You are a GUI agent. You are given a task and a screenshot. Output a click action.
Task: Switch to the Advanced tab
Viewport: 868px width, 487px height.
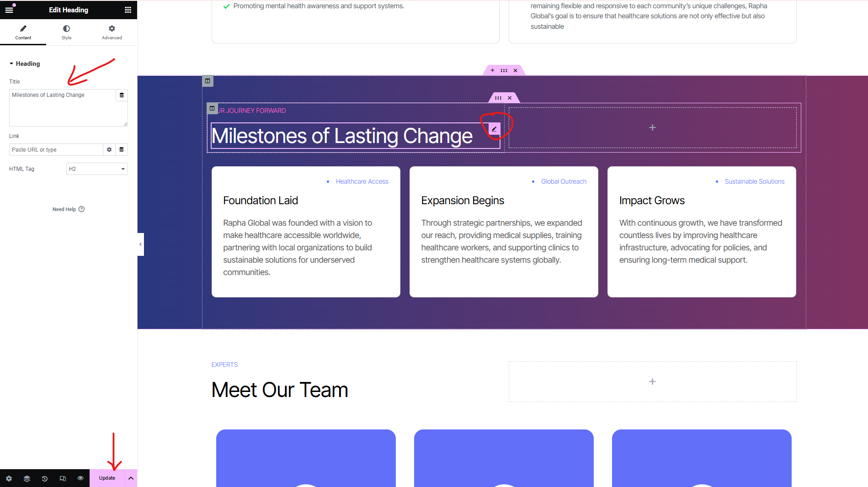point(112,32)
